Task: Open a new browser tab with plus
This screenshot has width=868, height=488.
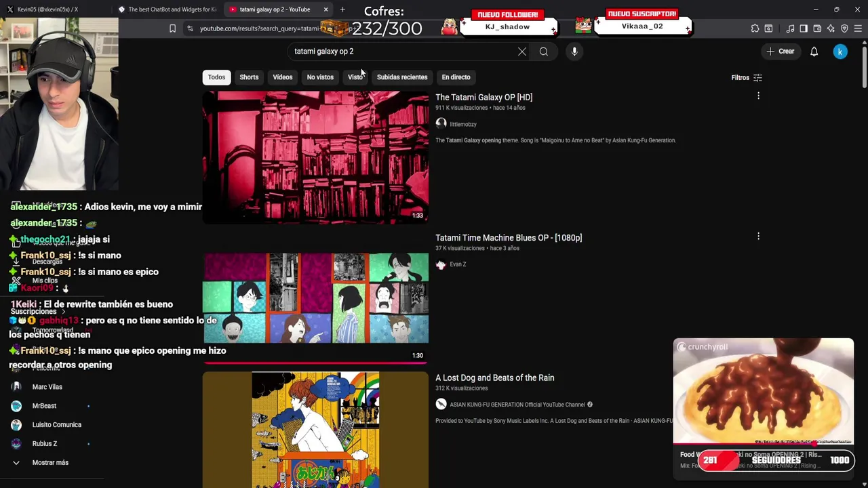Action: coord(342,9)
